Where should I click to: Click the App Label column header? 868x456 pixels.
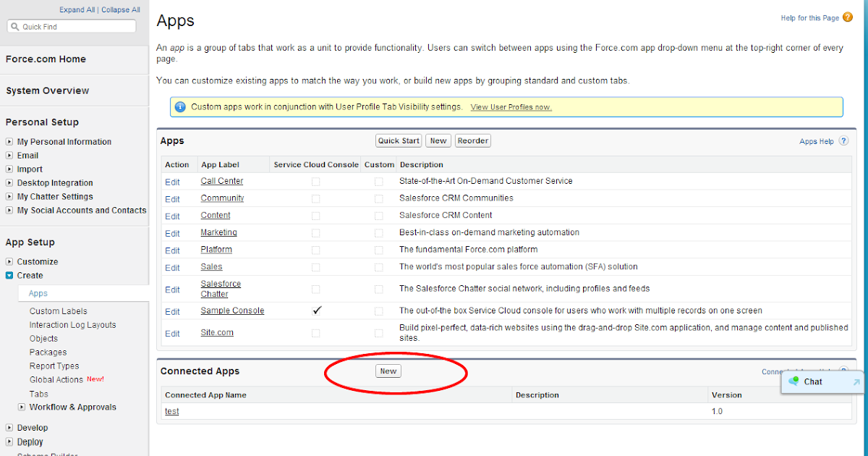(x=220, y=164)
